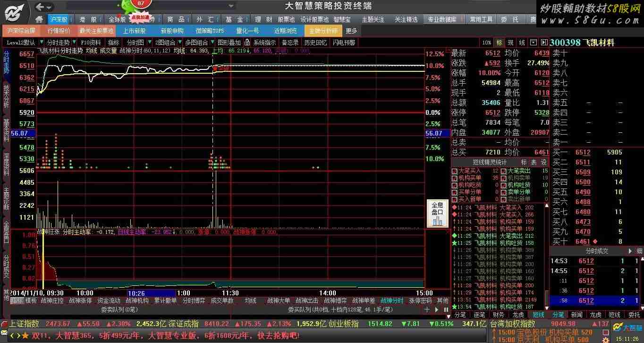This screenshot has width=644, height=343.
Task: Open the 量化一号 tab
Action: coord(247,31)
